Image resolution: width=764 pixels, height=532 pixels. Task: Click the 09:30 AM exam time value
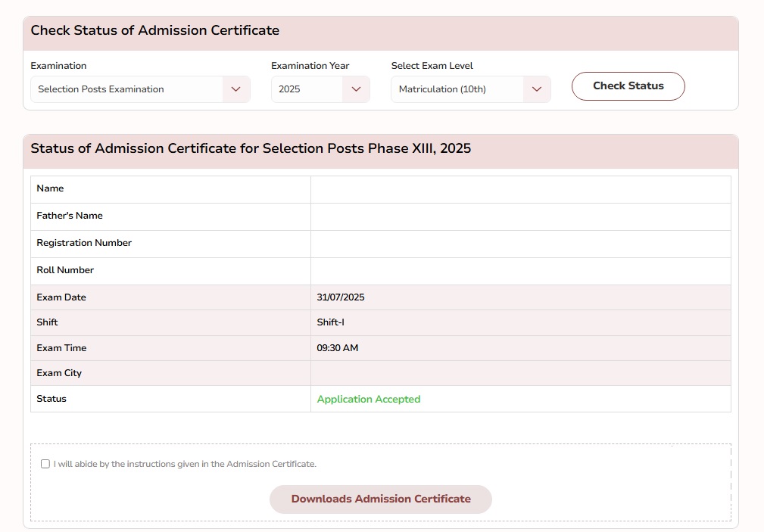pos(337,348)
